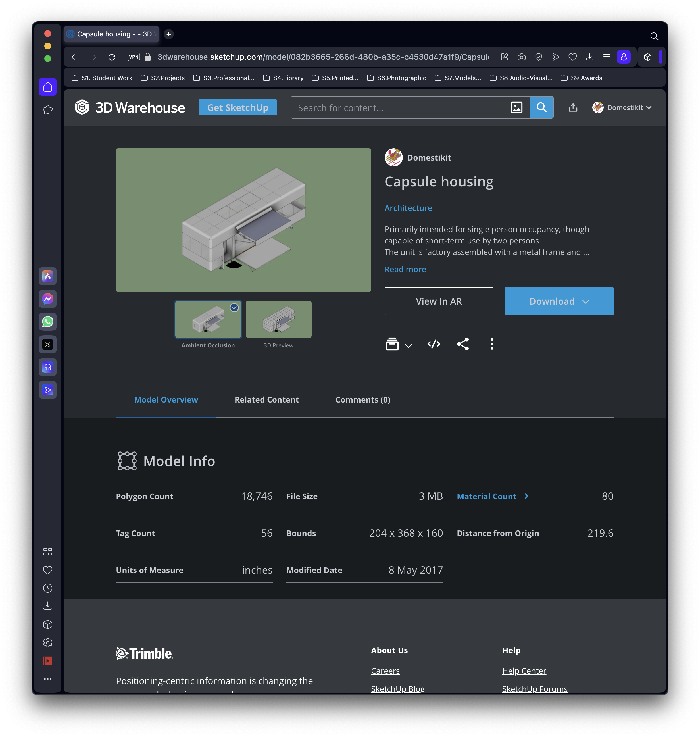Image resolution: width=700 pixels, height=737 pixels.
Task: Select the Capsule housing browser tab
Action: (x=111, y=34)
